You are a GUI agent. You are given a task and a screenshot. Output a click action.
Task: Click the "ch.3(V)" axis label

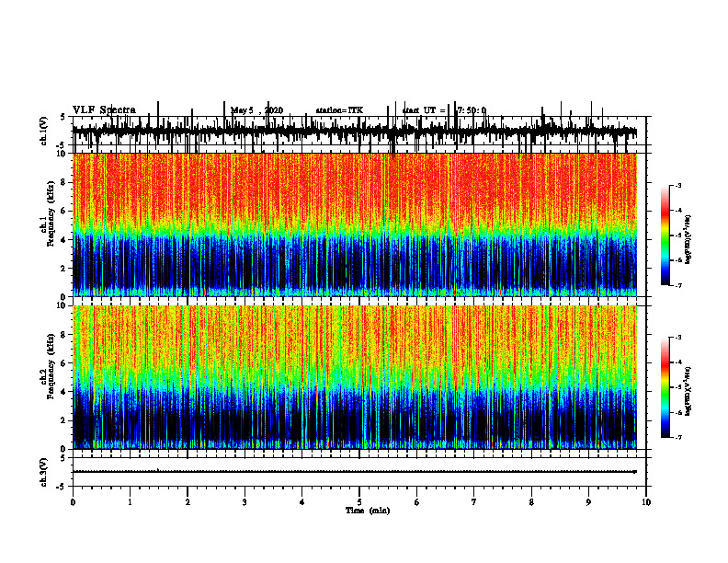click(44, 472)
